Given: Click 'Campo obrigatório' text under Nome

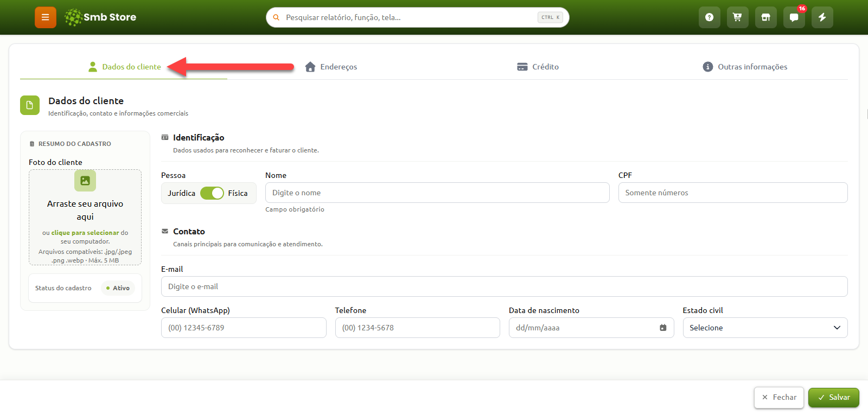Looking at the screenshot, I should [x=295, y=209].
